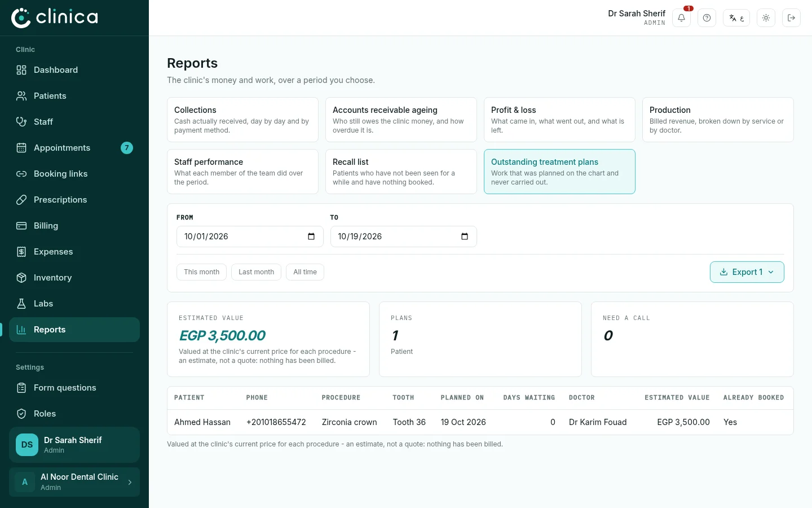Go to Prescriptions

(x=74, y=200)
